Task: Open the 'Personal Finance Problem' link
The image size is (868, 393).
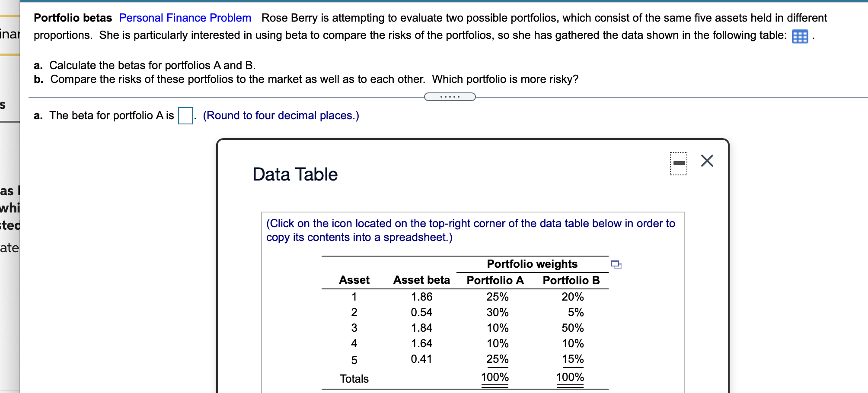Action: coord(185,18)
